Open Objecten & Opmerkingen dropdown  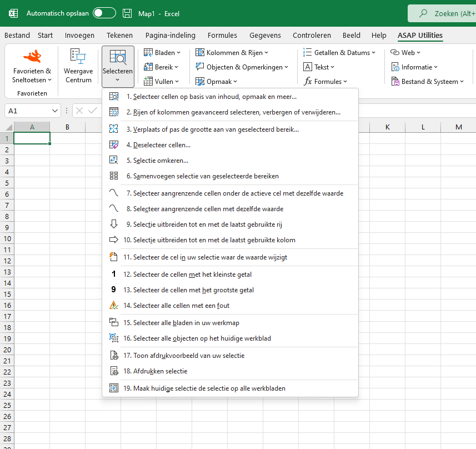pyautogui.click(x=242, y=67)
